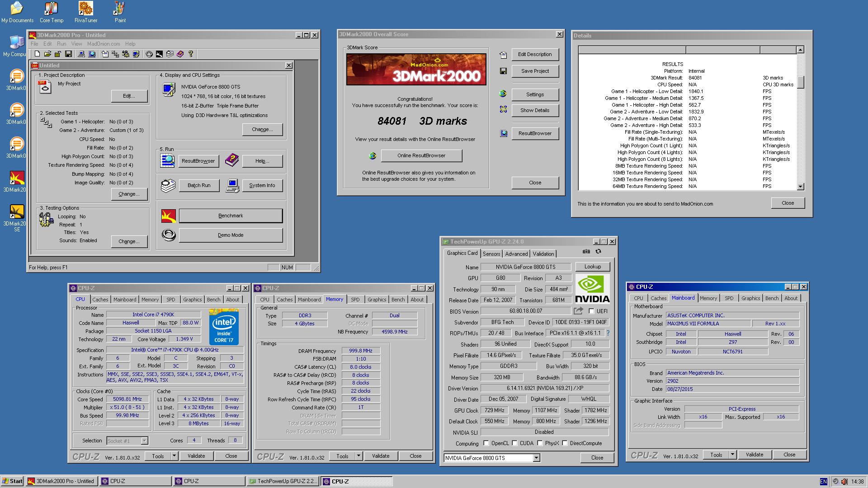
Task: Open Tools dropdown arrow in CPU-Z Memory window
Action: pyautogui.click(x=359, y=456)
